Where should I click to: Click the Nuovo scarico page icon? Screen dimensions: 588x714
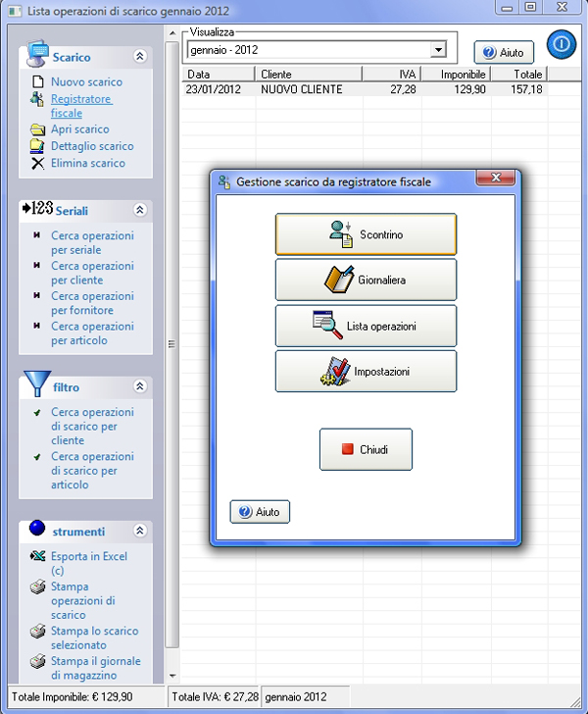point(38,82)
